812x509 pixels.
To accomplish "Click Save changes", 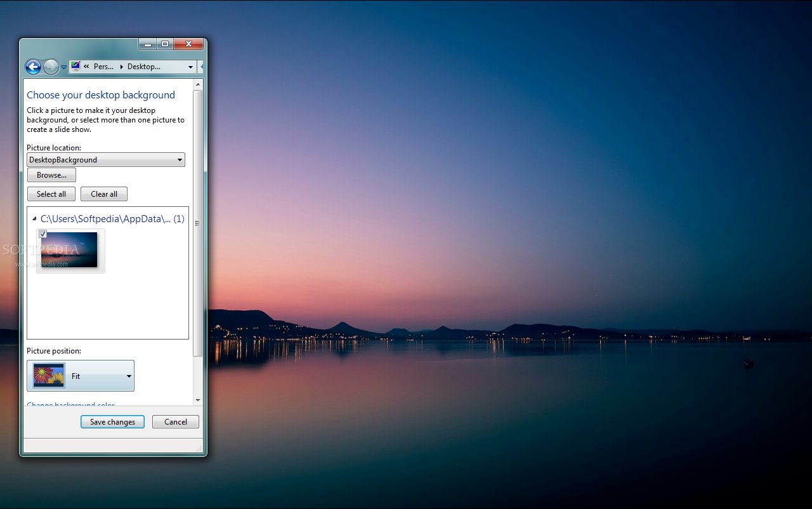I will coord(112,422).
